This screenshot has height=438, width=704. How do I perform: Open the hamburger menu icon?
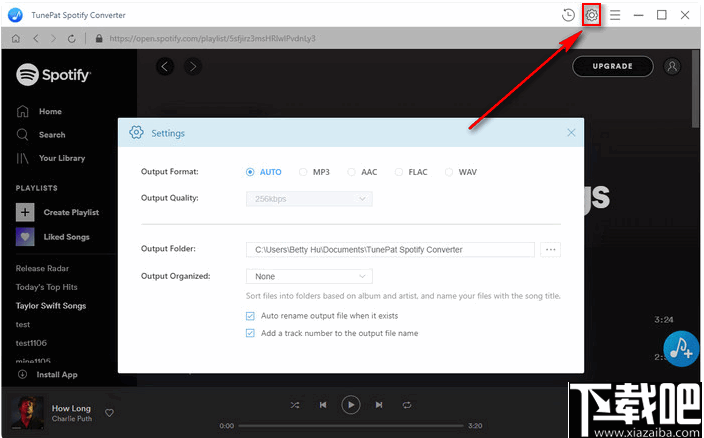click(x=615, y=15)
